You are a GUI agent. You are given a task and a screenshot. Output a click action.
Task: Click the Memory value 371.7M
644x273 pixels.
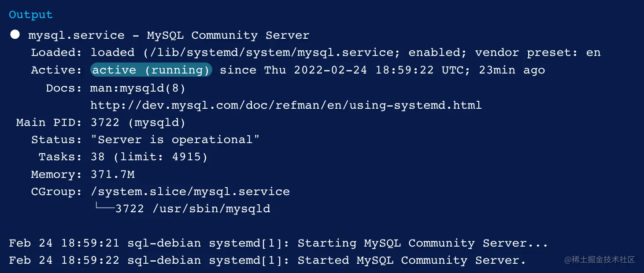(x=112, y=175)
